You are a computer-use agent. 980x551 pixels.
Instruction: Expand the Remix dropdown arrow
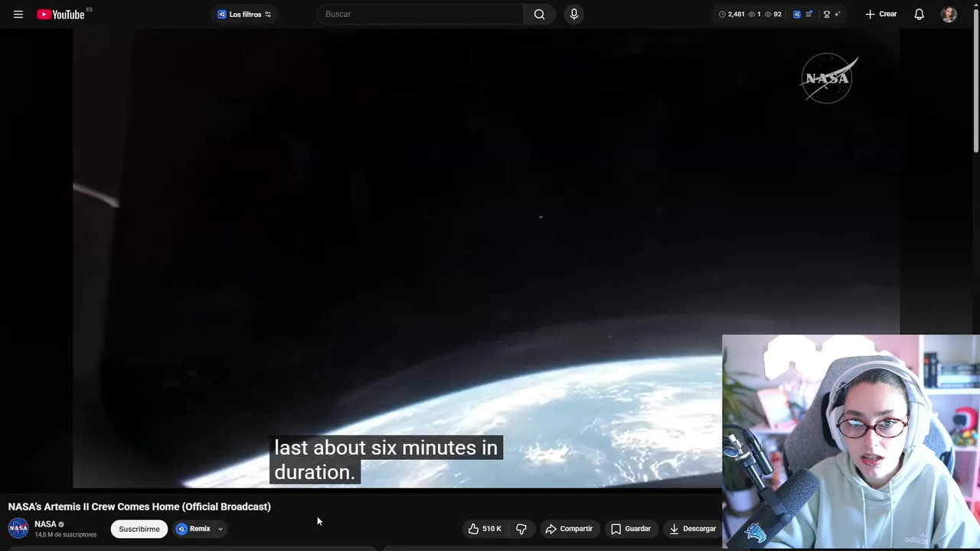[220, 529]
